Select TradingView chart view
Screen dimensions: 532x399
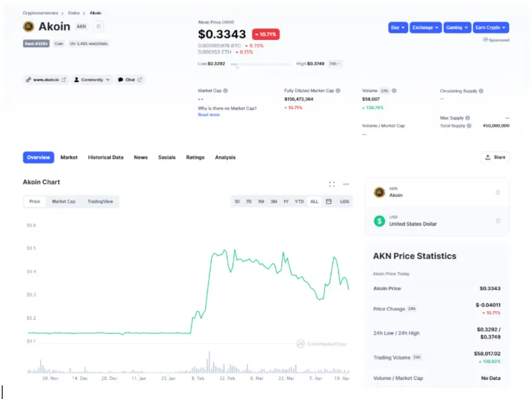coord(100,202)
